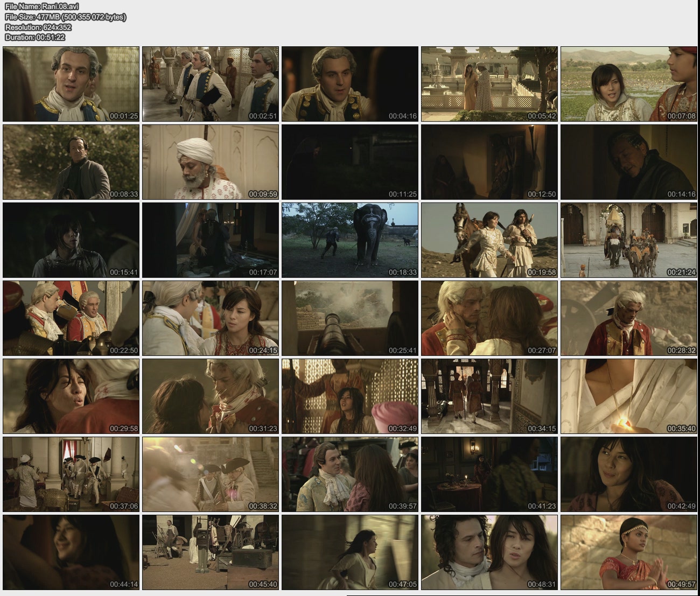Click the File Size 477MB text line

65,17
